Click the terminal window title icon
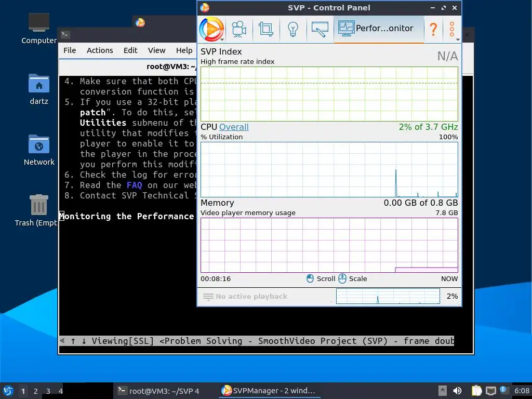 pos(65,34)
